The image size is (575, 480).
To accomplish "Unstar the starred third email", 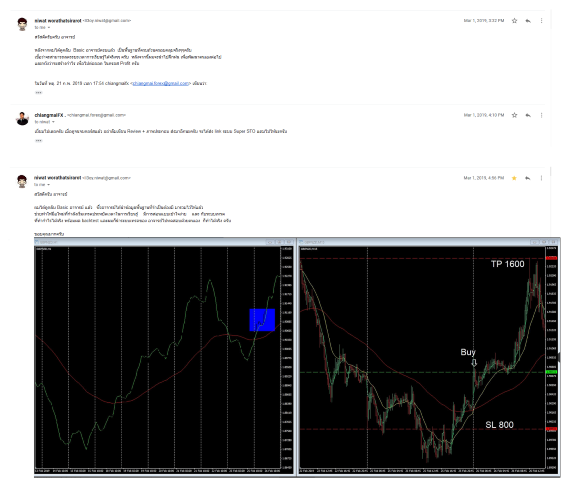I will coord(514,178).
